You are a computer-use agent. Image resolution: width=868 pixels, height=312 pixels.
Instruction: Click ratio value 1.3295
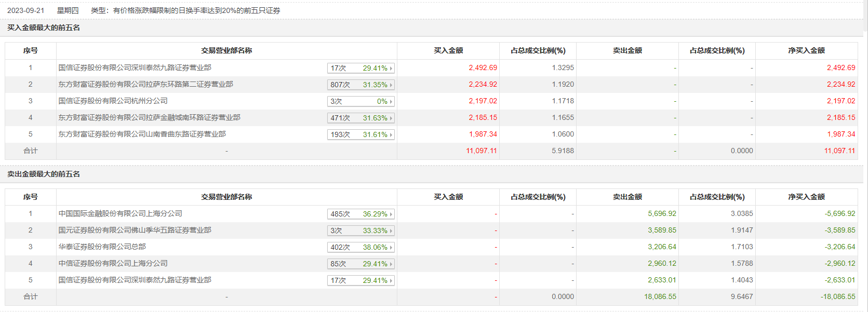[x=563, y=67]
